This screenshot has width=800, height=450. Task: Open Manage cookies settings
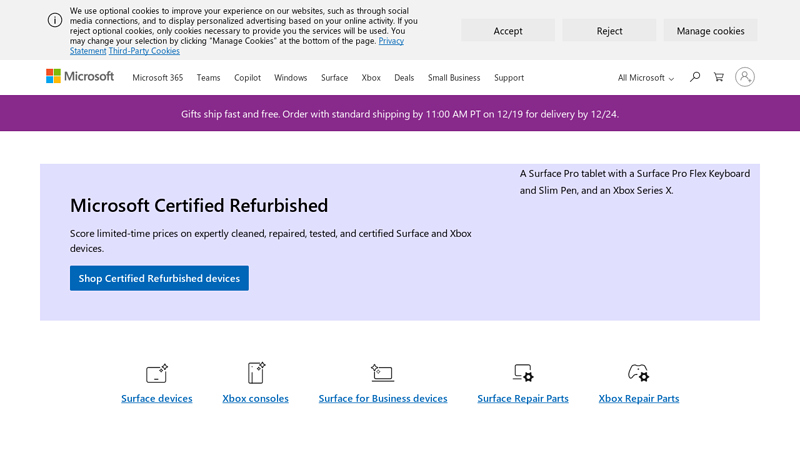coord(710,31)
